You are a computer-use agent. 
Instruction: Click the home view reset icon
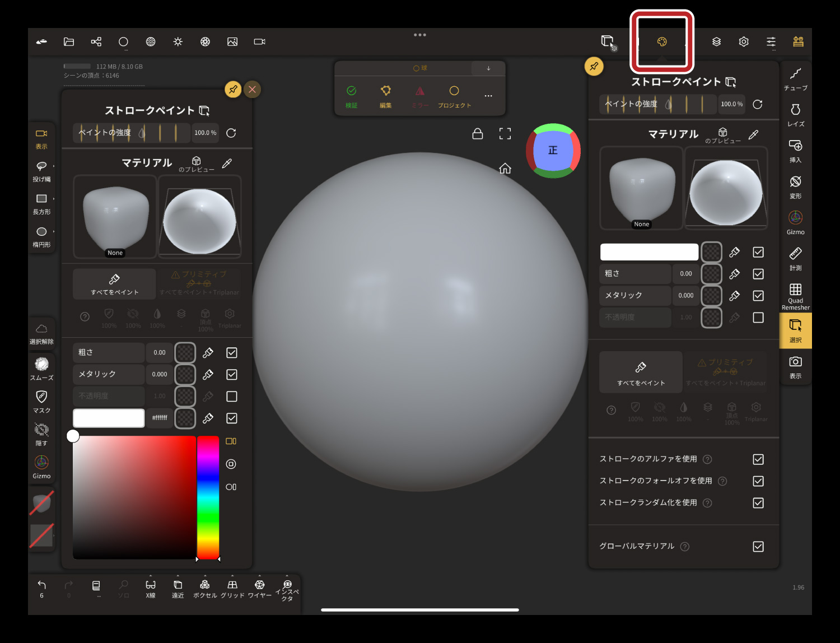tap(505, 169)
